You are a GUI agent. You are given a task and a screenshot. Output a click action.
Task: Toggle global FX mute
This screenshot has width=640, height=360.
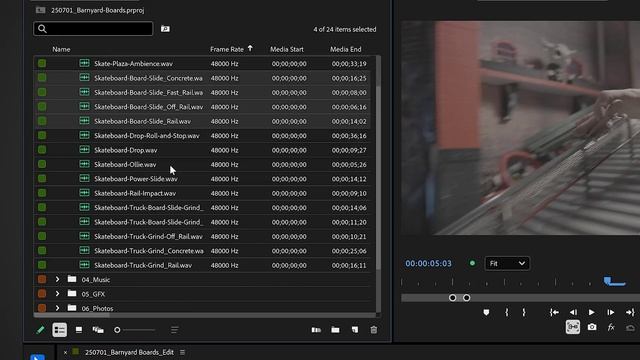click(611, 327)
